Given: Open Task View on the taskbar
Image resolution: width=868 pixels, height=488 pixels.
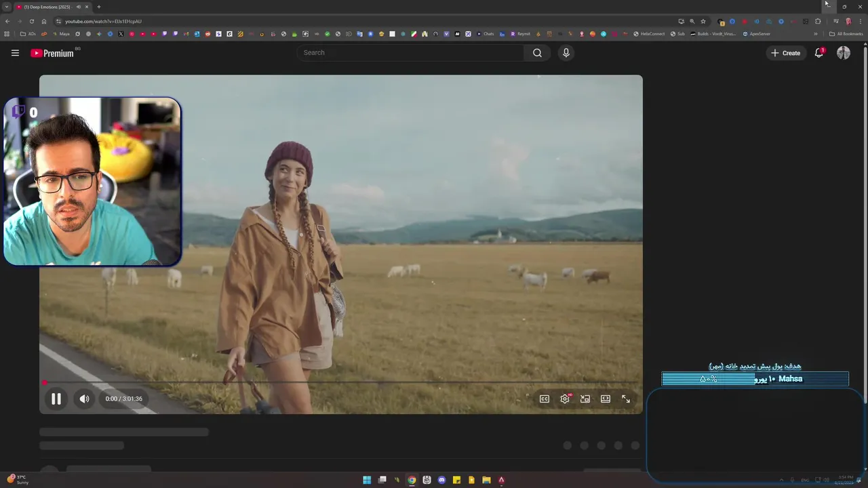Looking at the screenshot, I should (x=382, y=480).
